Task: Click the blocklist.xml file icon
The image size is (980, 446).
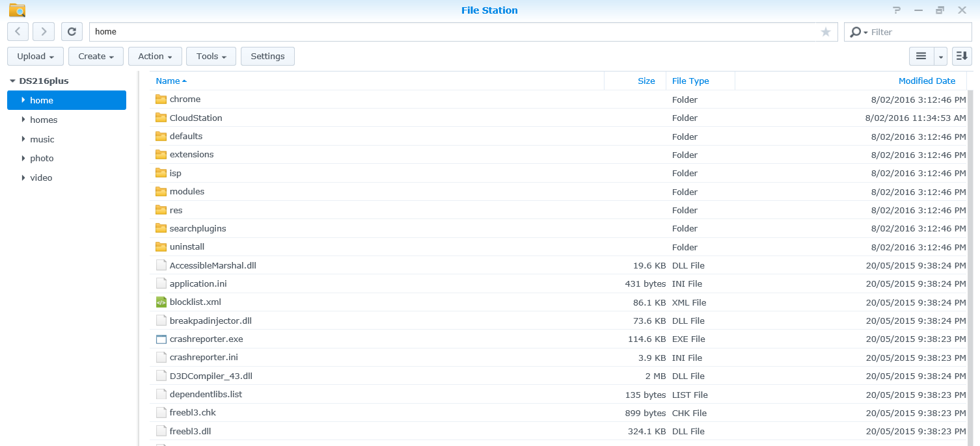Action: tap(160, 302)
